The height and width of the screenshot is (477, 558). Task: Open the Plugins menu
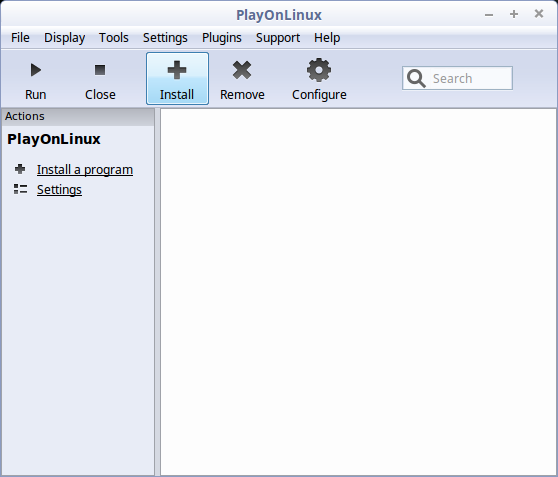click(x=222, y=38)
